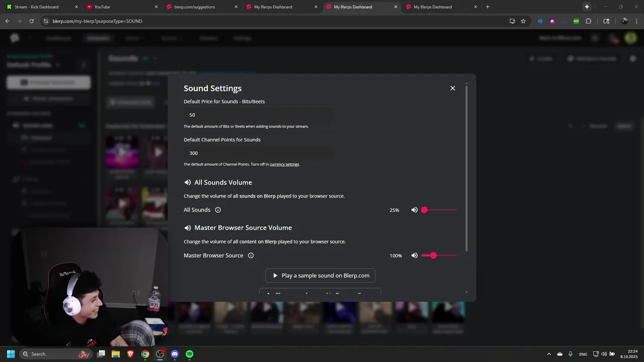Open Spotify from the taskbar
The height and width of the screenshot is (362, 644).
(x=189, y=354)
